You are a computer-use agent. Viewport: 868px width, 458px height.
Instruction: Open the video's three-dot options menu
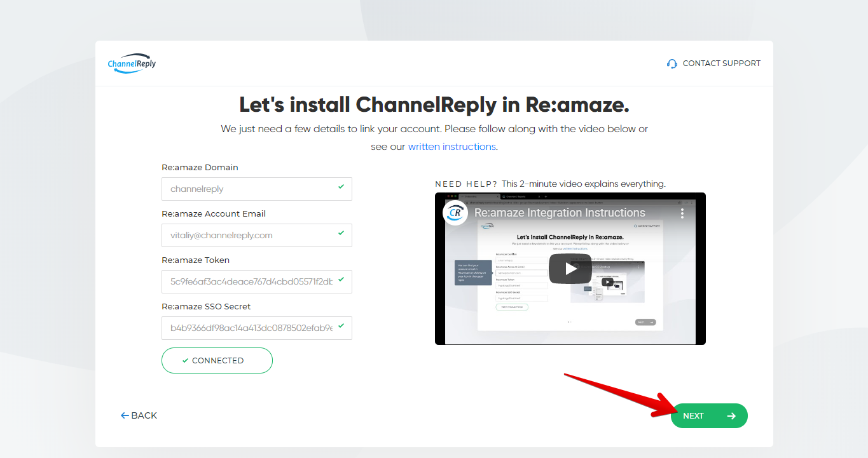tap(682, 213)
